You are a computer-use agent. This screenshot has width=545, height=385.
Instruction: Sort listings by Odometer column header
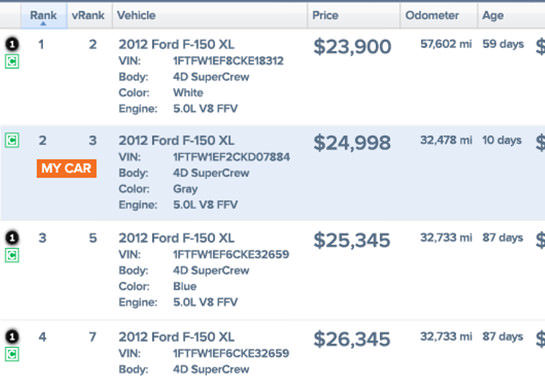tap(432, 15)
